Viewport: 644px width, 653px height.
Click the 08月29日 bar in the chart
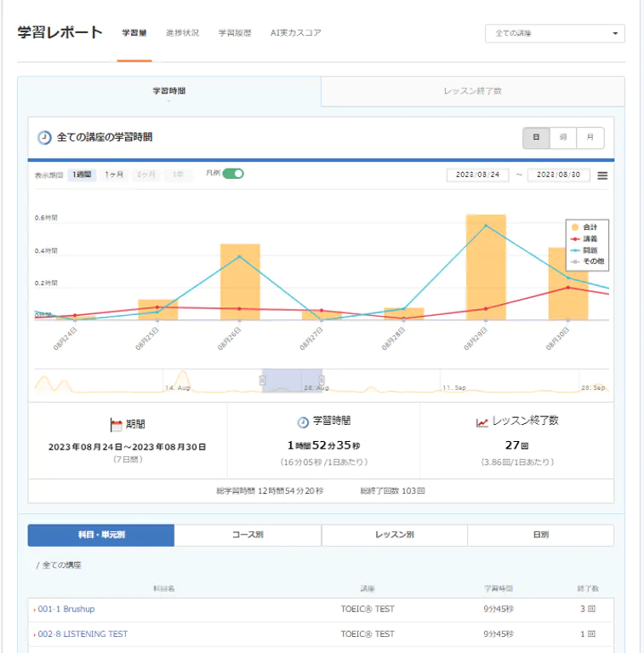[486, 266]
